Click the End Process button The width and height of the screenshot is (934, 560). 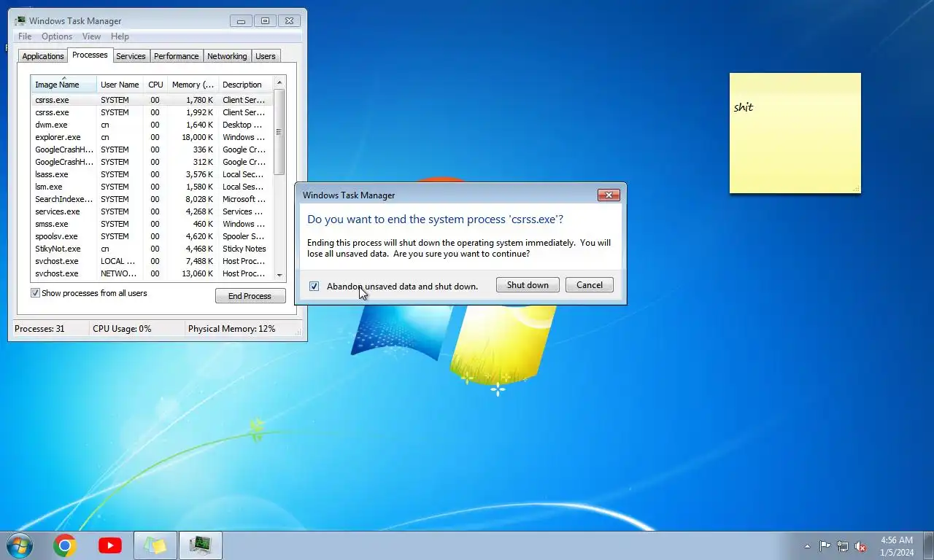(250, 296)
